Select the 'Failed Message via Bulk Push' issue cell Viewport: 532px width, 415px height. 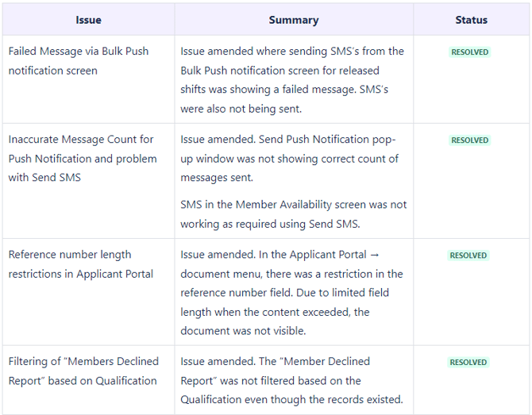79,61
